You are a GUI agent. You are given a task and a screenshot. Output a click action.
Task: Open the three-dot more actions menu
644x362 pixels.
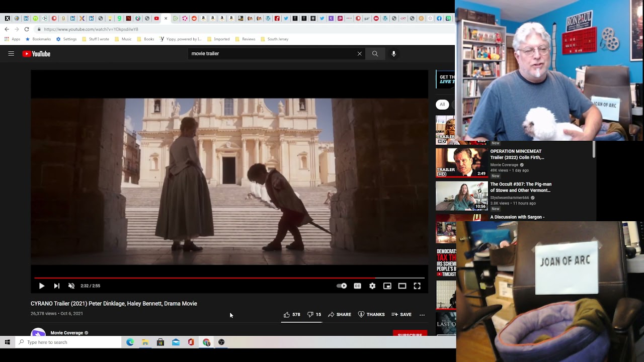pyautogui.click(x=422, y=315)
